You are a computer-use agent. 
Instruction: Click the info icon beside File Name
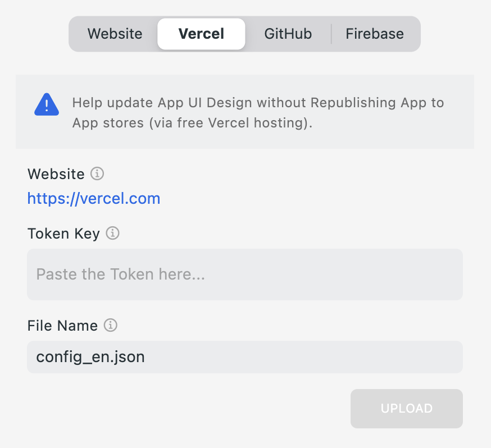click(x=111, y=326)
